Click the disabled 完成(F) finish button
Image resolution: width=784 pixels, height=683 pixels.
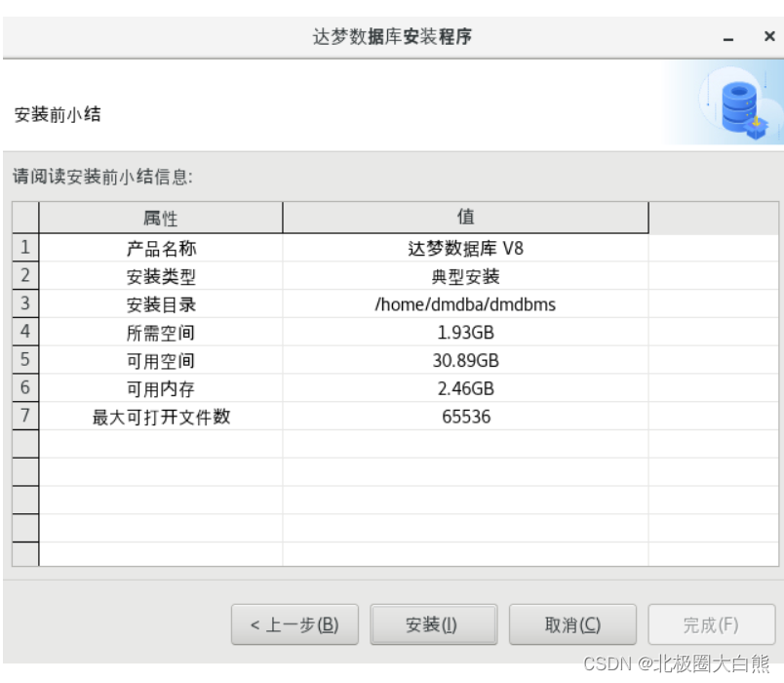(712, 623)
